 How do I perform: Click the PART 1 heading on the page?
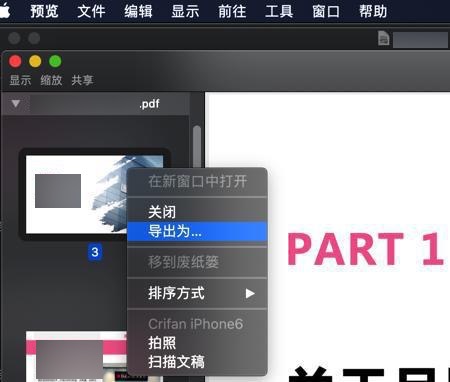tap(366, 249)
